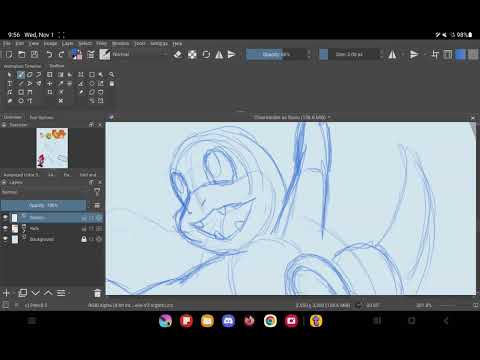Toggle alpha lock on the Background layer
The image size is (480, 360).
[x=99, y=239]
